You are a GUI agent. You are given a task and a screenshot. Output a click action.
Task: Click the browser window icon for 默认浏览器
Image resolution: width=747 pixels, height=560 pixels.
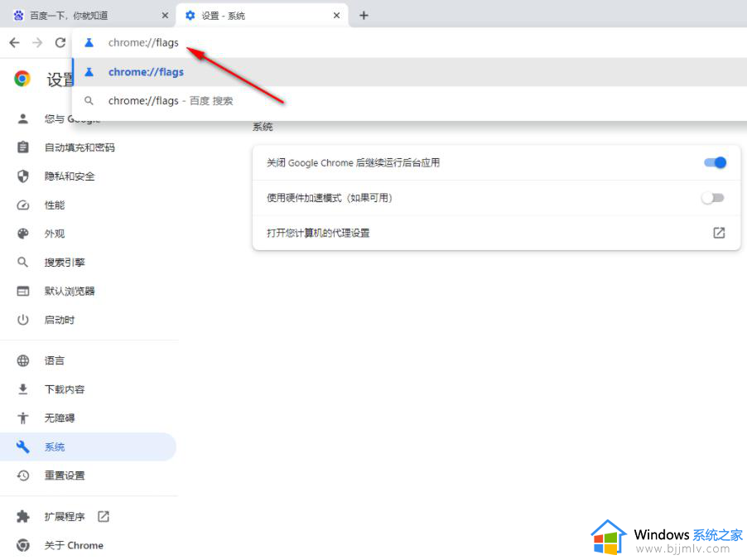point(23,291)
